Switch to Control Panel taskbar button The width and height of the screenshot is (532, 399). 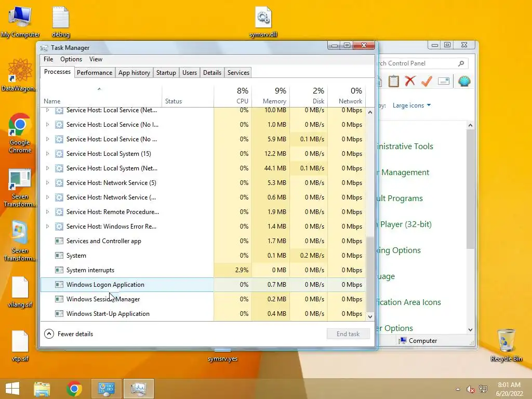click(x=106, y=389)
